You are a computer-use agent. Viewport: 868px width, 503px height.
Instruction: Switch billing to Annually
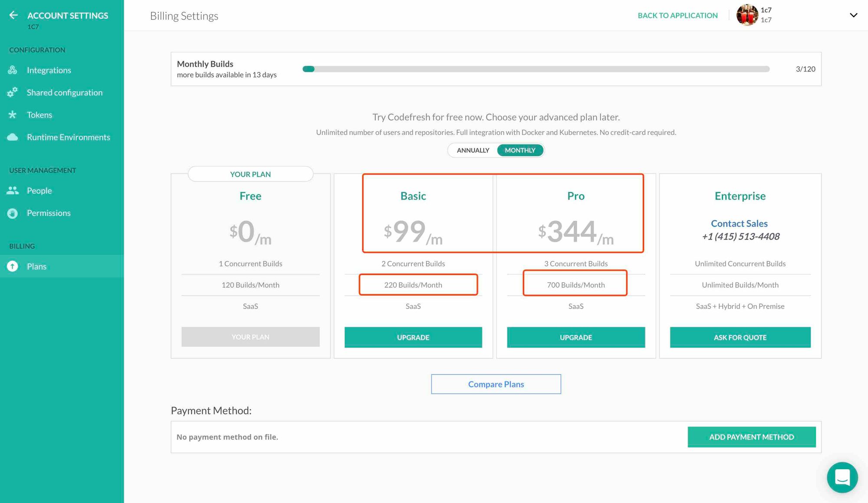coord(473,150)
